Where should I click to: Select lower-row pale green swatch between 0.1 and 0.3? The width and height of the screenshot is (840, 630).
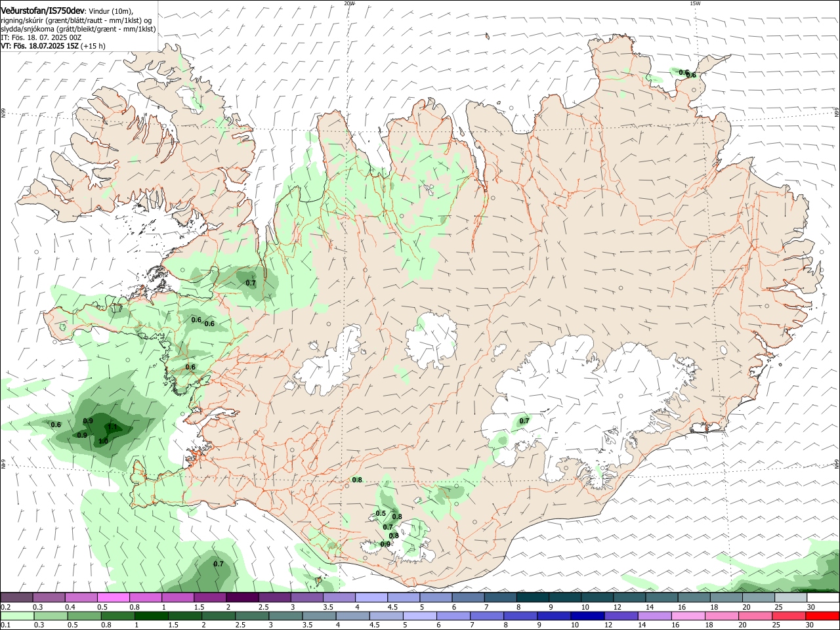[x=17, y=616]
